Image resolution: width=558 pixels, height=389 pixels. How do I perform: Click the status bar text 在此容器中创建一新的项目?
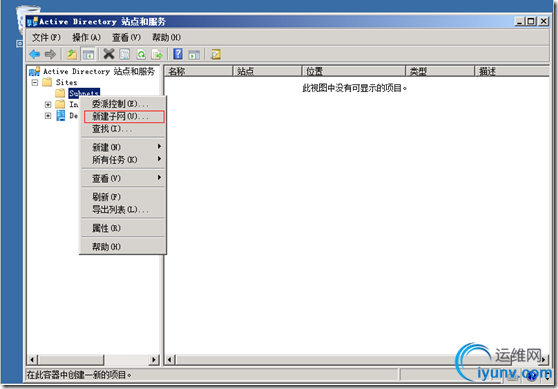pyautogui.click(x=79, y=375)
